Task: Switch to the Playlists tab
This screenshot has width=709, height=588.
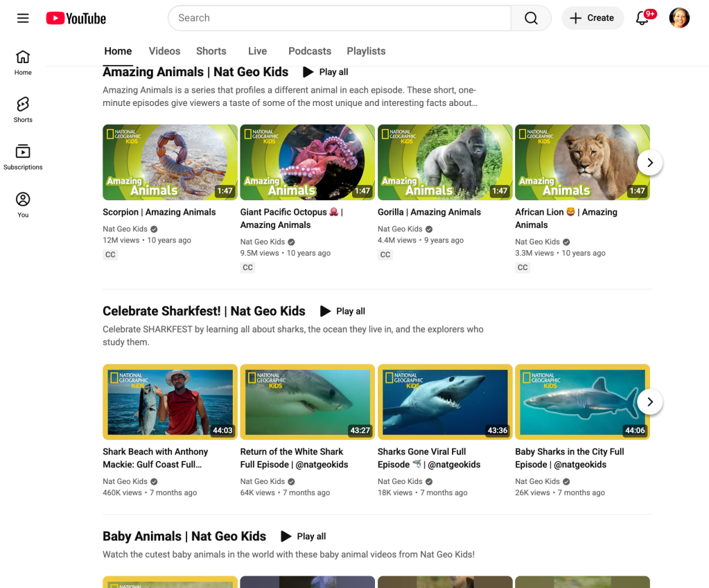Action: pos(366,51)
